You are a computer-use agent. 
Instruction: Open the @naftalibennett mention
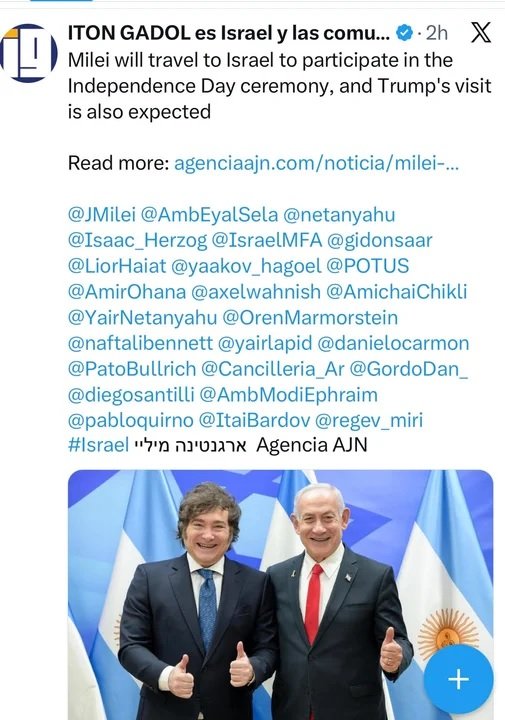(x=140, y=343)
